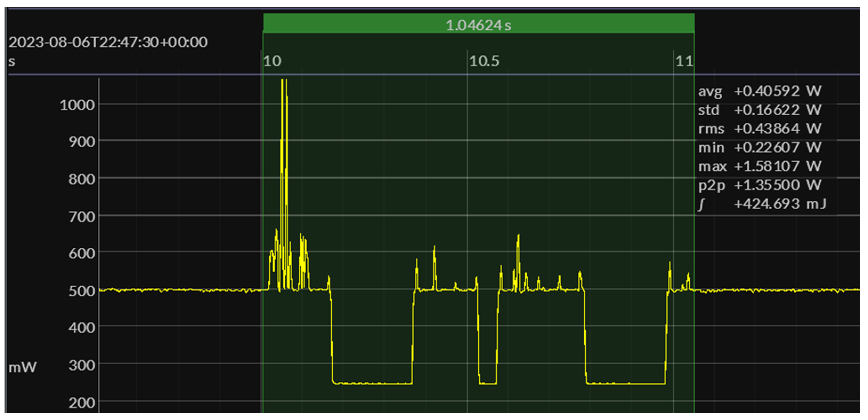Click the narrow trough after 10.5 s
The height and width of the screenshot is (420, 868).
point(488,383)
